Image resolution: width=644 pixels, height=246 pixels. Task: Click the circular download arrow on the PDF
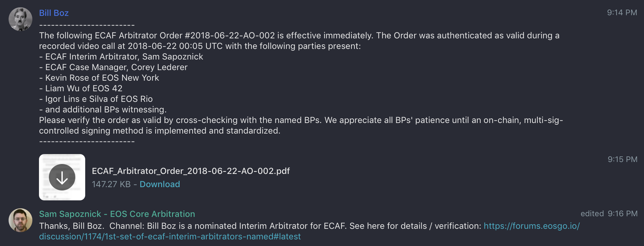click(62, 177)
